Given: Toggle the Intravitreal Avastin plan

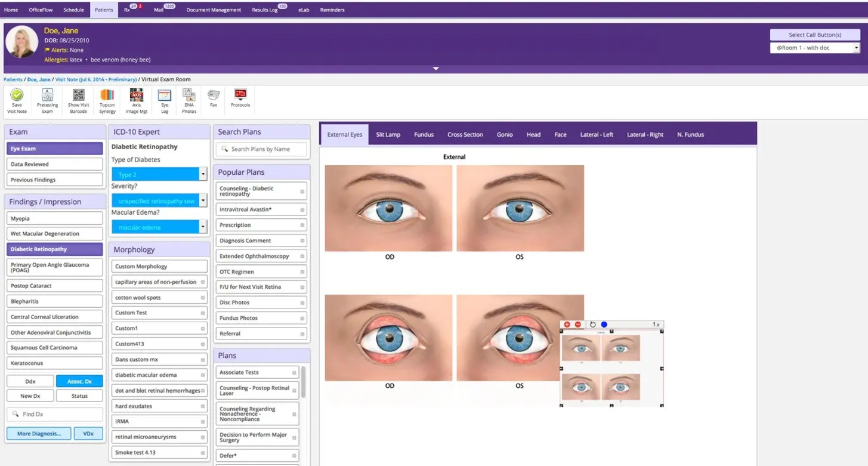Looking at the screenshot, I should (260, 209).
